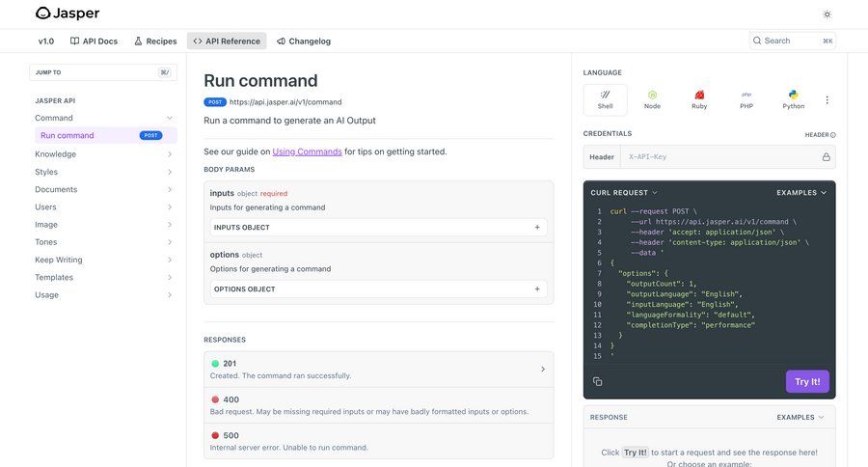Click the Try It! button

807,381
